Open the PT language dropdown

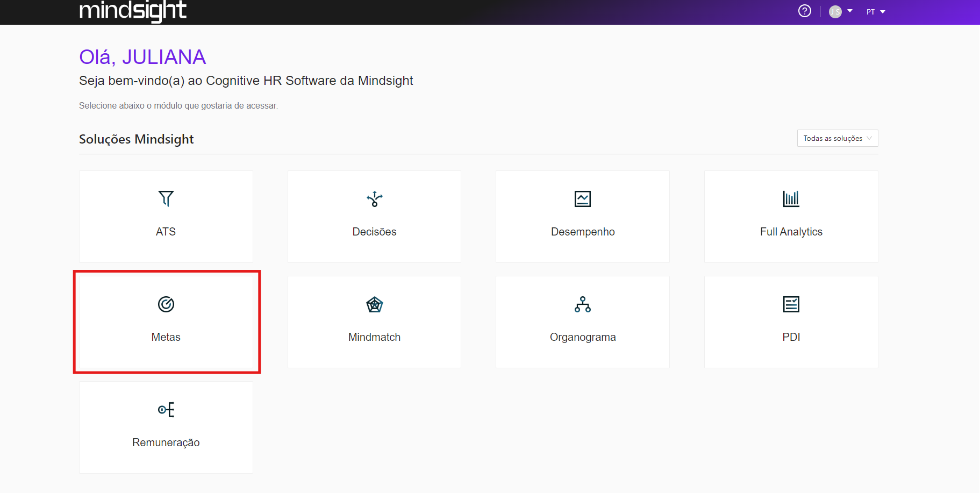(876, 12)
